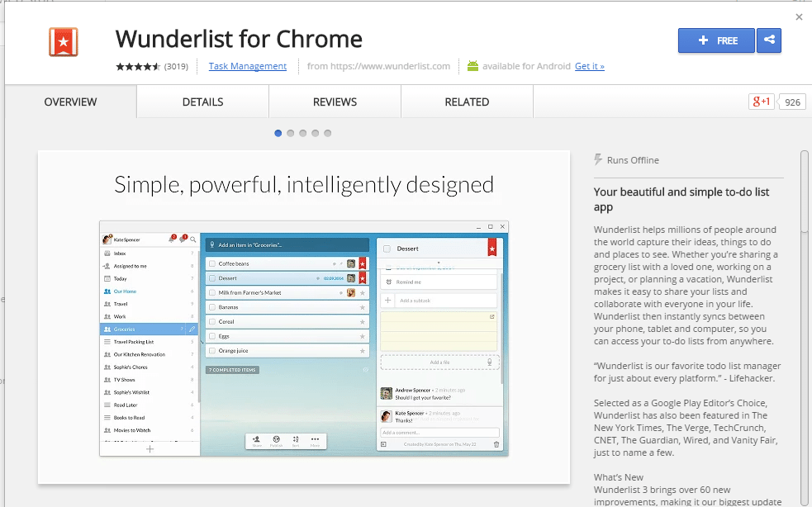Screen dimensions: 812x507
Task: Click the Wunderlist for Chrome title
Action: [239, 39]
